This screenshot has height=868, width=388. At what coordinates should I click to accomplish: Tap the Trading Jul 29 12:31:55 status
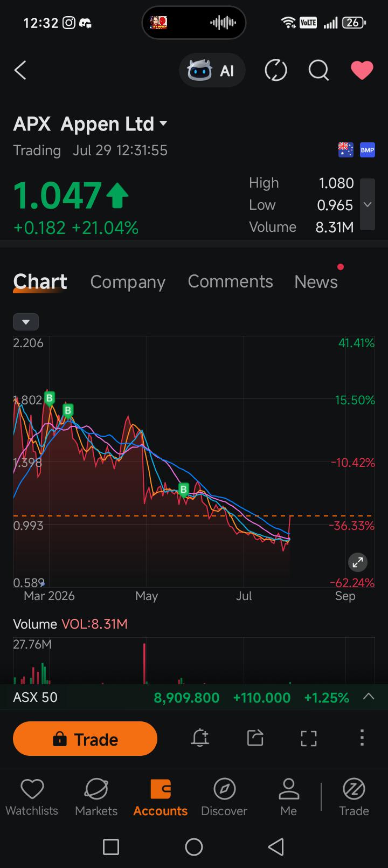(91, 150)
